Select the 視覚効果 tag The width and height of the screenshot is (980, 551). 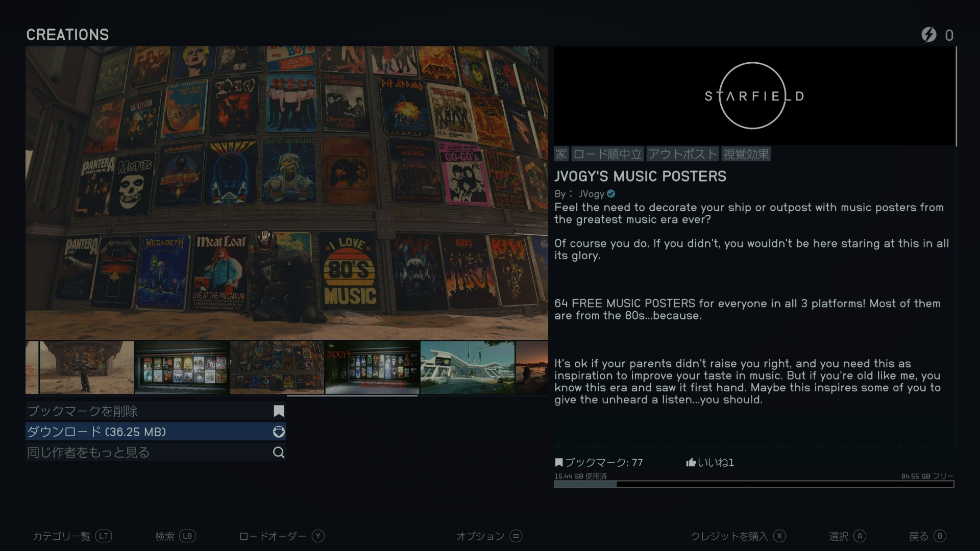(x=746, y=154)
